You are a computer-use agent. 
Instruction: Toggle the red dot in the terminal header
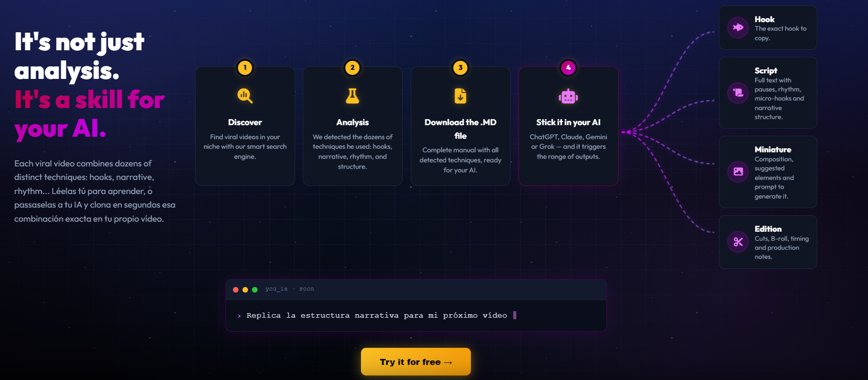(235, 289)
